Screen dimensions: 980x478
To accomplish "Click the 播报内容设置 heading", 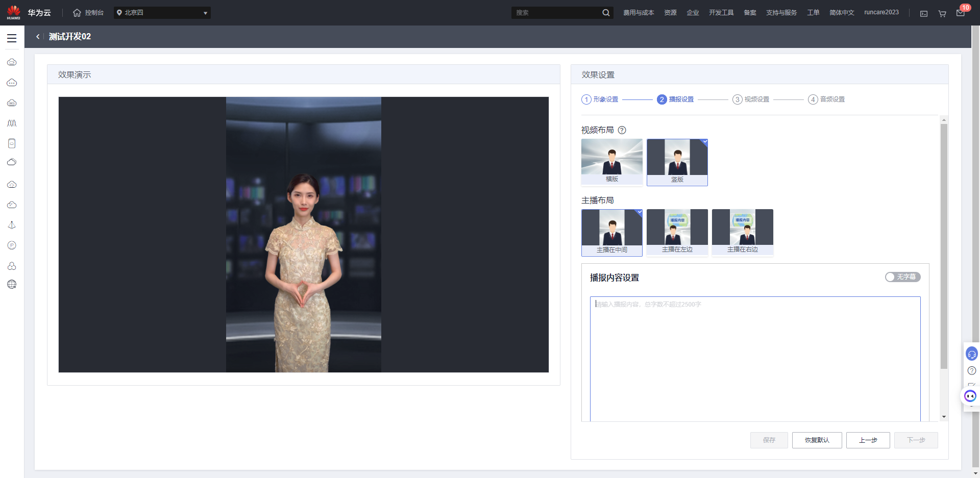I will click(x=615, y=278).
